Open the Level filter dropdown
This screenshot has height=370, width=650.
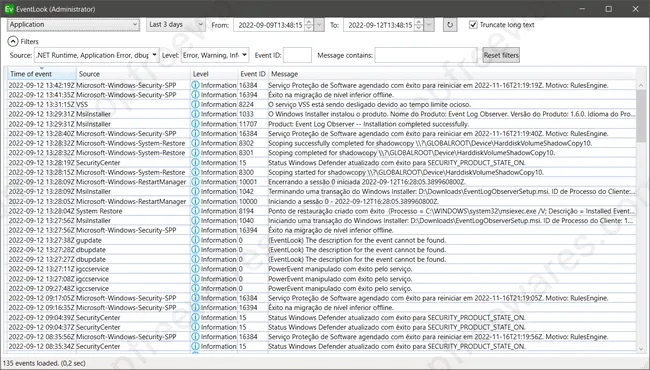click(215, 55)
